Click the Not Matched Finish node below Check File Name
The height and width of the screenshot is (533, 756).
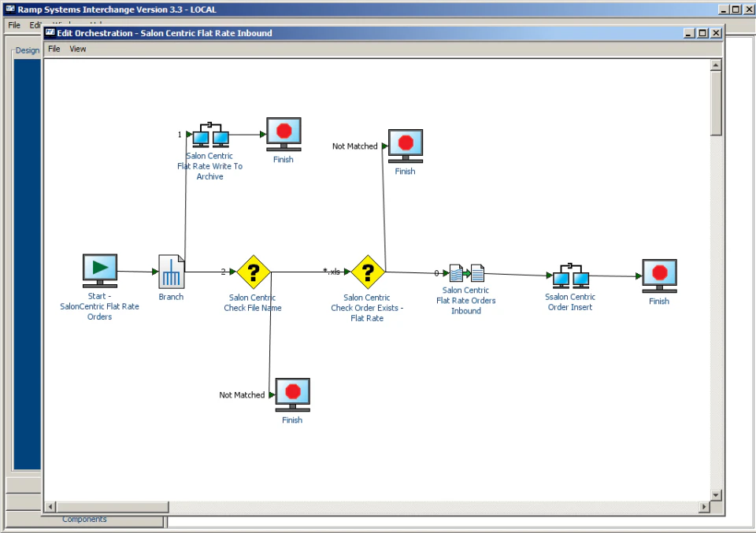pyautogui.click(x=292, y=394)
